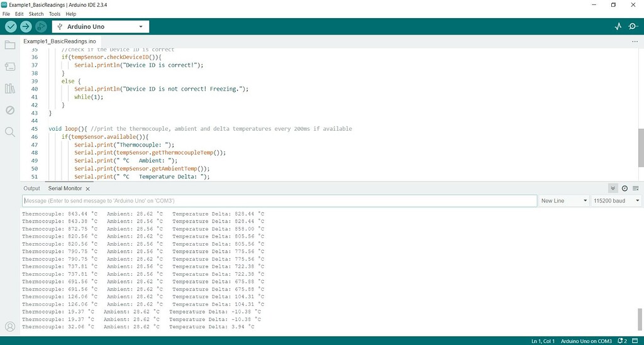The width and height of the screenshot is (644, 345).
Task: Open the Sketchbook folder sidebar icon
Action: coord(10,45)
